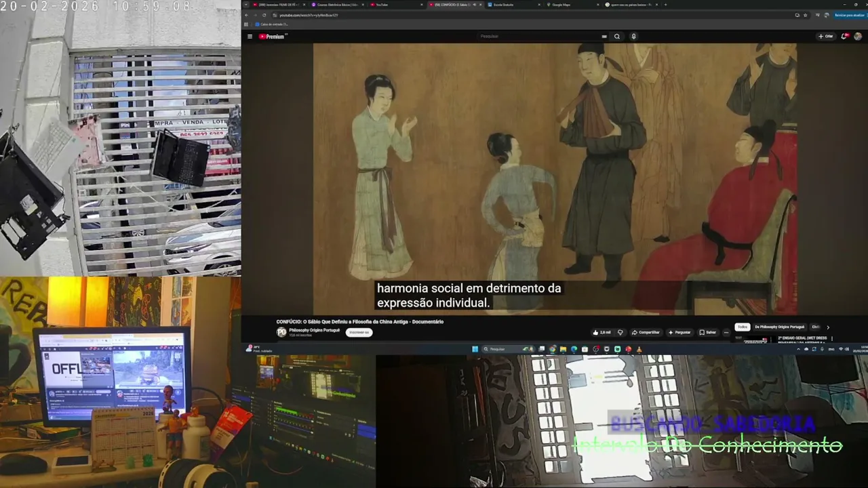Screen dimensions: 868x488
Task: Switch to the Google Maps tab
Action: [x=573, y=5]
